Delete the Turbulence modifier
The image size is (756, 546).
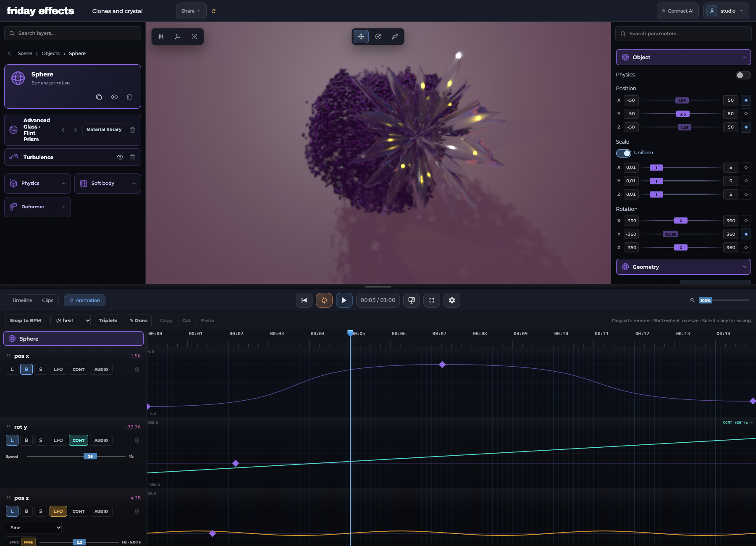pyautogui.click(x=132, y=157)
